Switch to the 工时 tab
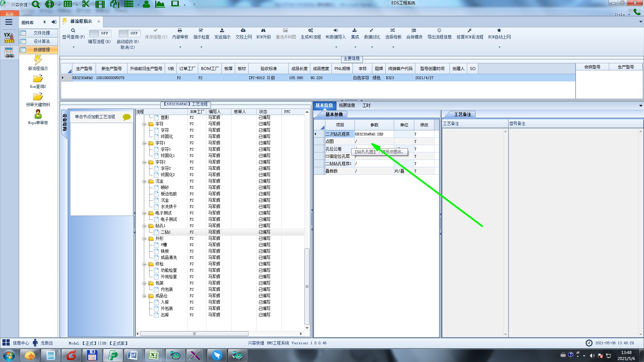The image size is (644, 362). pyautogui.click(x=366, y=106)
